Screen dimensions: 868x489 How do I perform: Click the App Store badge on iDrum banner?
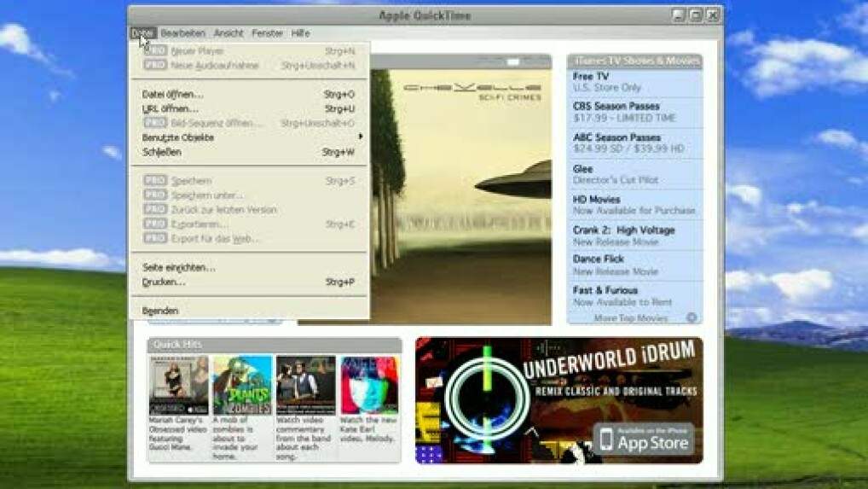point(644,440)
